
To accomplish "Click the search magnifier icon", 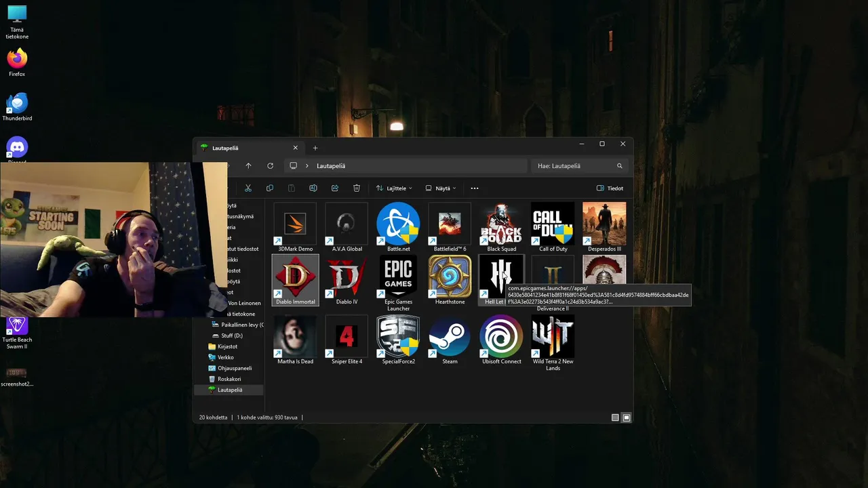I will (x=620, y=165).
